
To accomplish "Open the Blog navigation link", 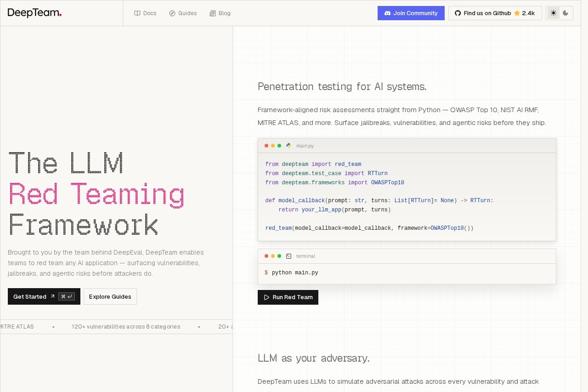I will [220, 13].
